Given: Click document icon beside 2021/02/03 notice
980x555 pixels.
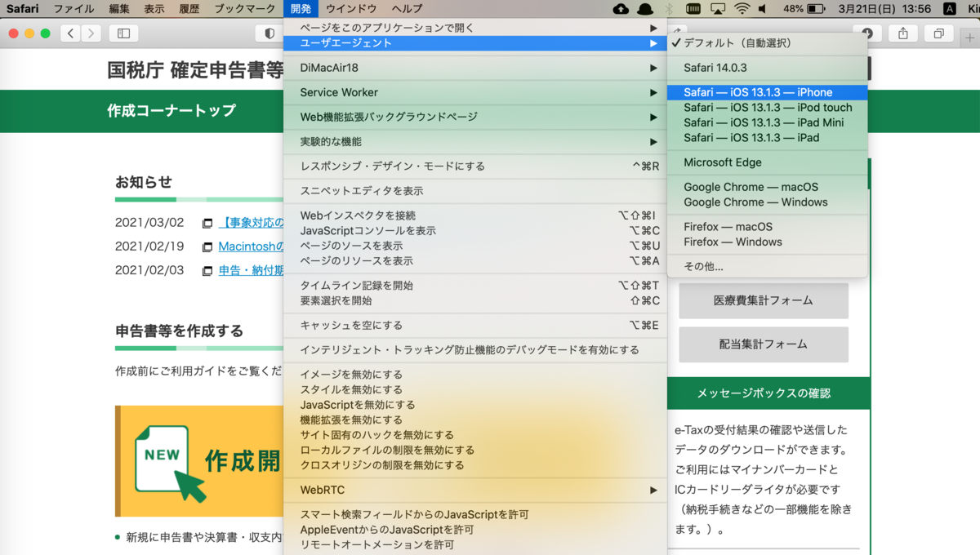Looking at the screenshot, I should point(207,271).
